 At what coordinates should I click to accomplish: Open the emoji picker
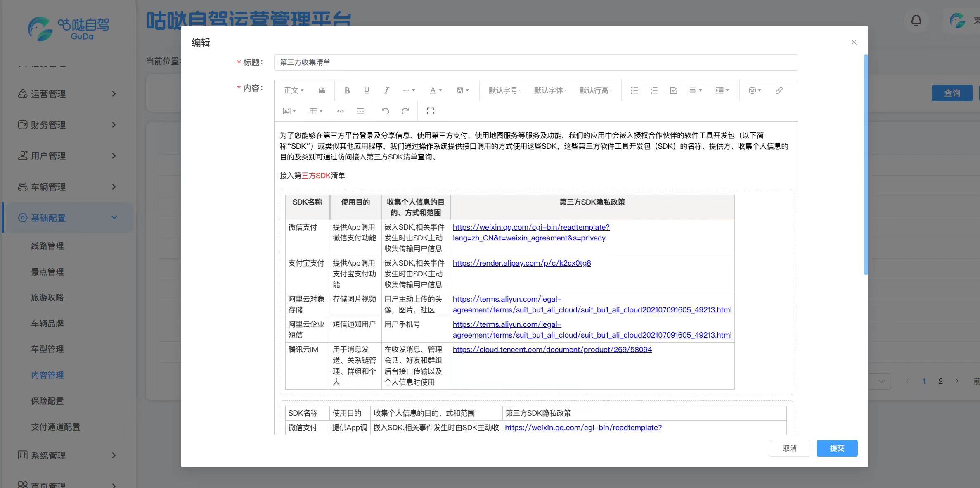click(755, 90)
